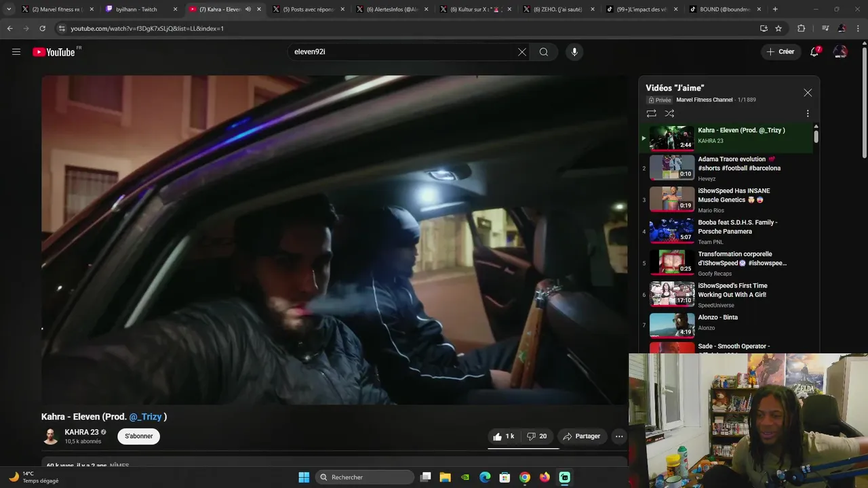Viewport: 868px width, 488px height.
Task: Mute the Kahra - Eleven tab audio
Action: click(248, 9)
